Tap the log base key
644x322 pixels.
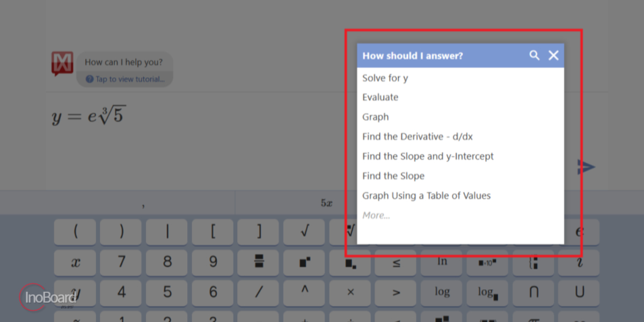(488, 292)
